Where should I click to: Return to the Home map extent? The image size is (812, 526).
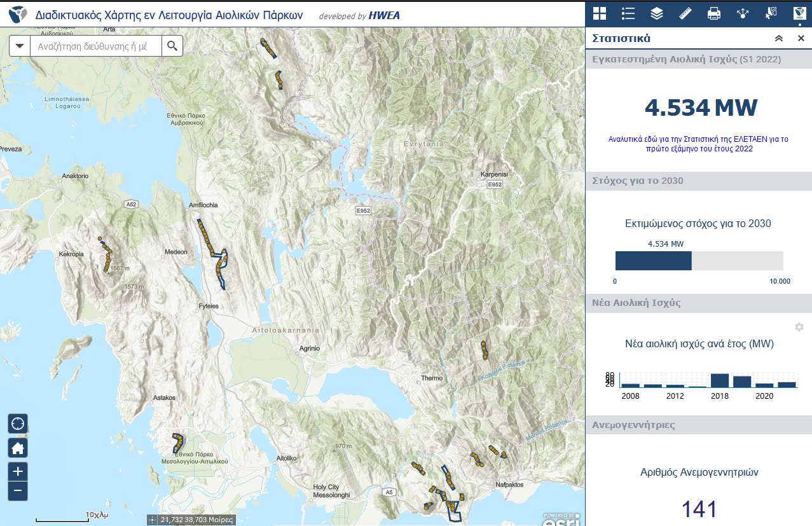click(x=18, y=448)
